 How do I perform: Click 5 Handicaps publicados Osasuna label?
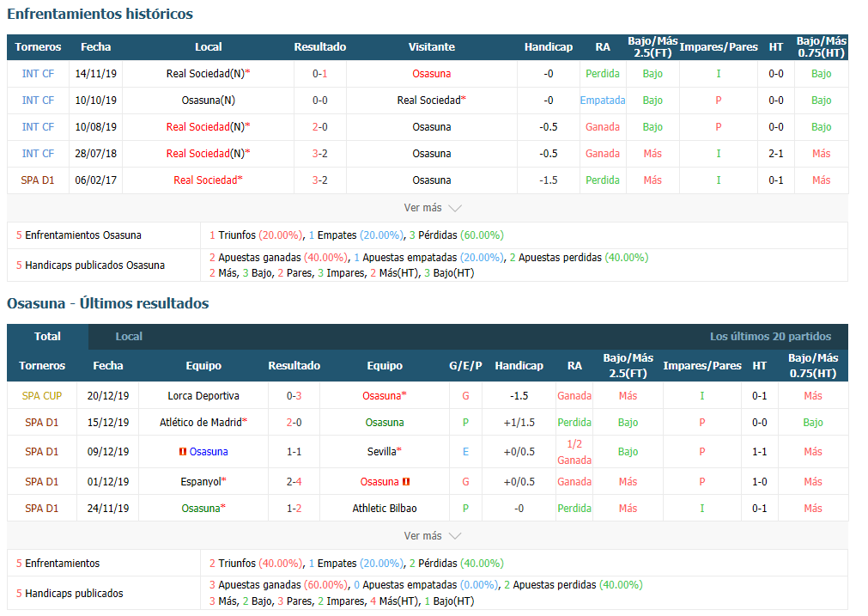coord(90,265)
